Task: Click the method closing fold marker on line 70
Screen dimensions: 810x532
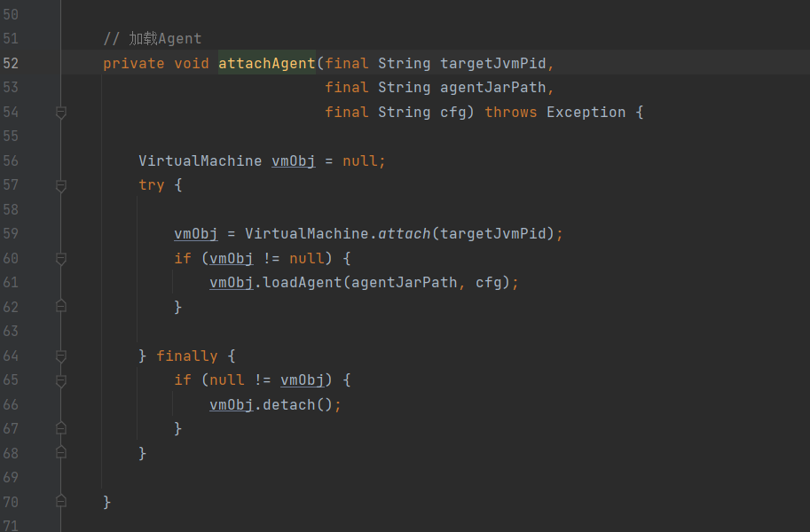Action: 61,502
